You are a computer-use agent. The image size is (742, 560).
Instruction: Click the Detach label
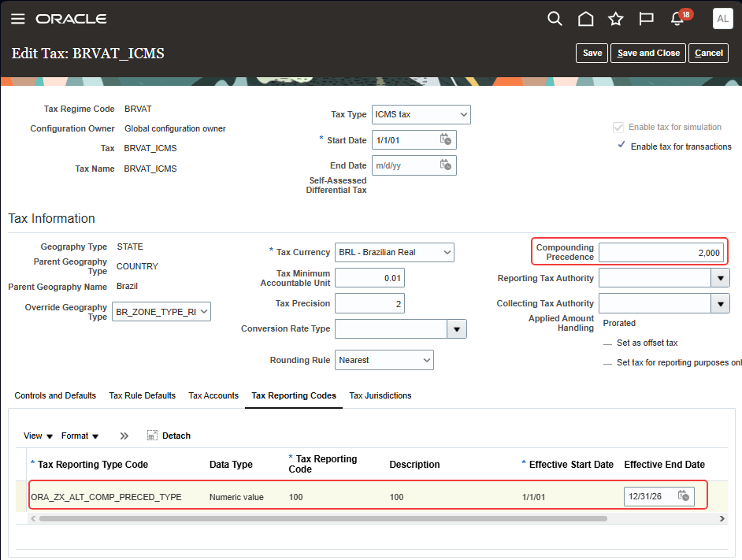(x=176, y=436)
